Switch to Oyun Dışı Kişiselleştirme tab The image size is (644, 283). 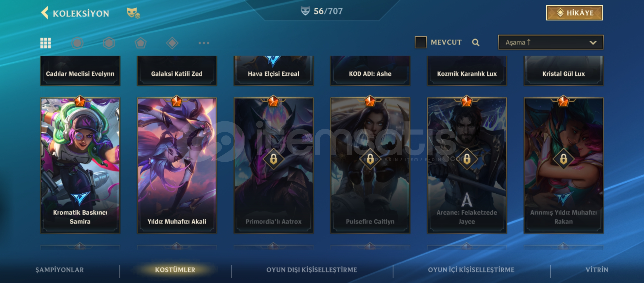coord(312,270)
